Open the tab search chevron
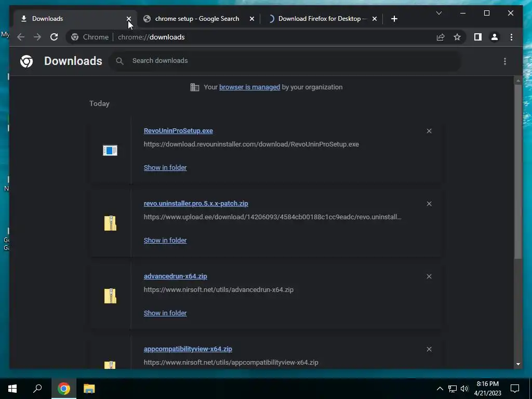532x399 pixels. click(x=438, y=13)
